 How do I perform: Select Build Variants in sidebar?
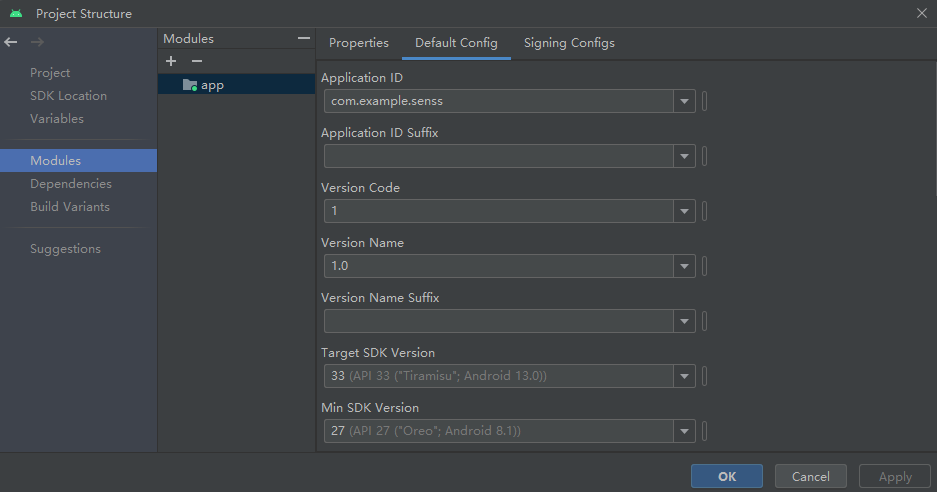pyautogui.click(x=70, y=207)
